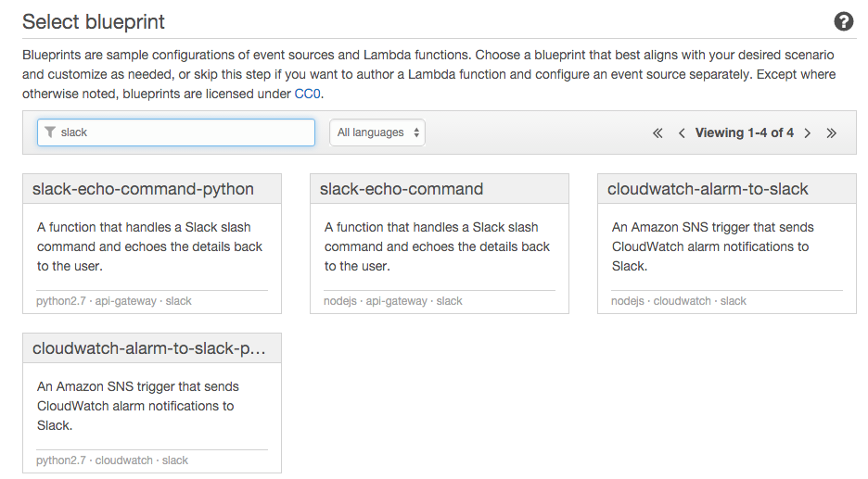
Task: Click the slack-echo-command nodejs description text
Action: [x=438, y=246]
